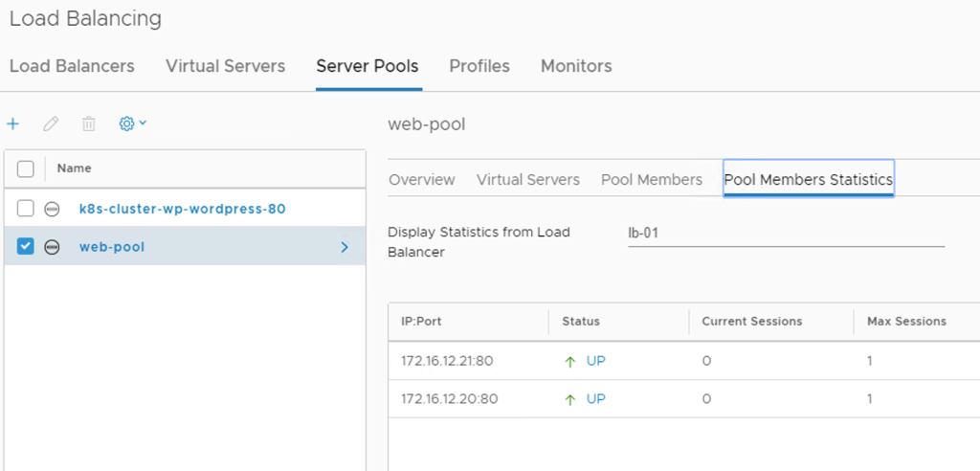The height and width of the screenshot is (471, 980).
Task: Sort by Current Sessions column header
Action: coord(751,322)
